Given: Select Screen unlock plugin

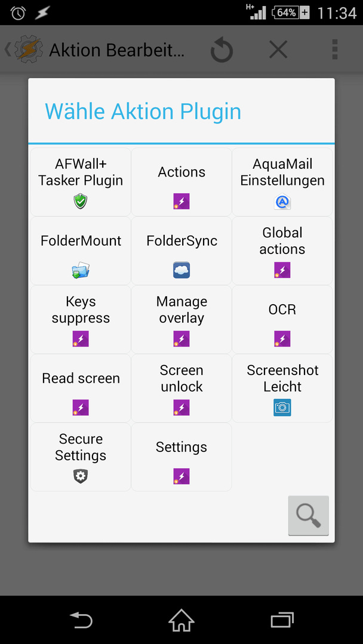Looking at the screenshot, I should pyautogui.click(x=181, y=388).
